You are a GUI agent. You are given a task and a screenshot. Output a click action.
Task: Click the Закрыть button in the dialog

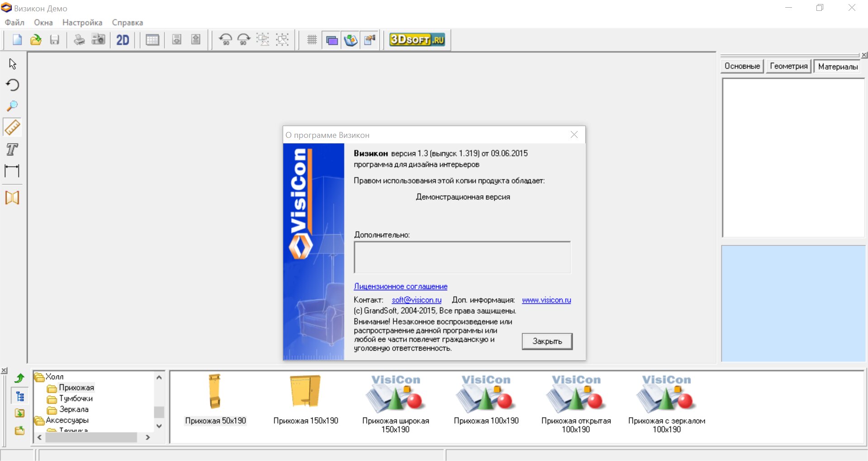point(547,342)
